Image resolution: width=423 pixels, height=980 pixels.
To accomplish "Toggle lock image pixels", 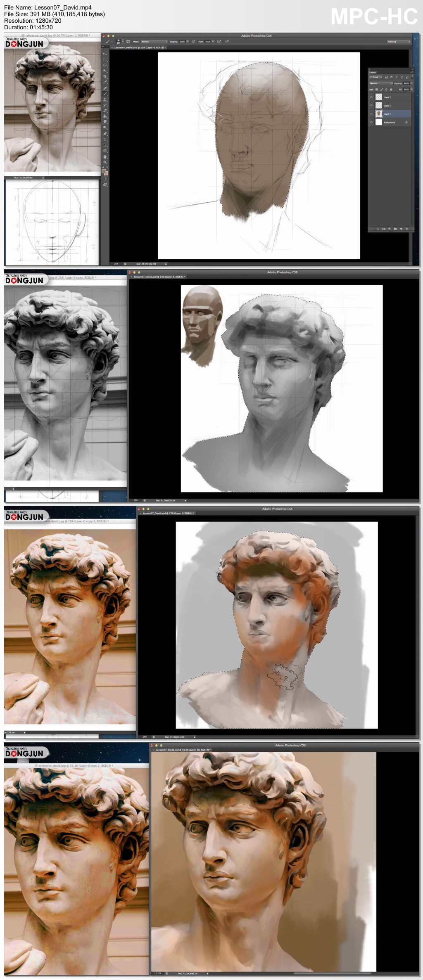I will (x=382, y=90).
